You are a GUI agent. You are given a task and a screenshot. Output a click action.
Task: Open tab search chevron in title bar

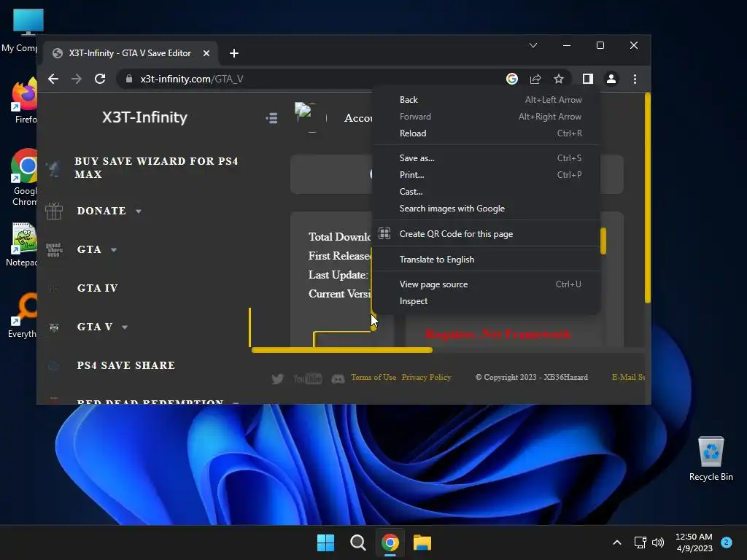pos(533,45)
